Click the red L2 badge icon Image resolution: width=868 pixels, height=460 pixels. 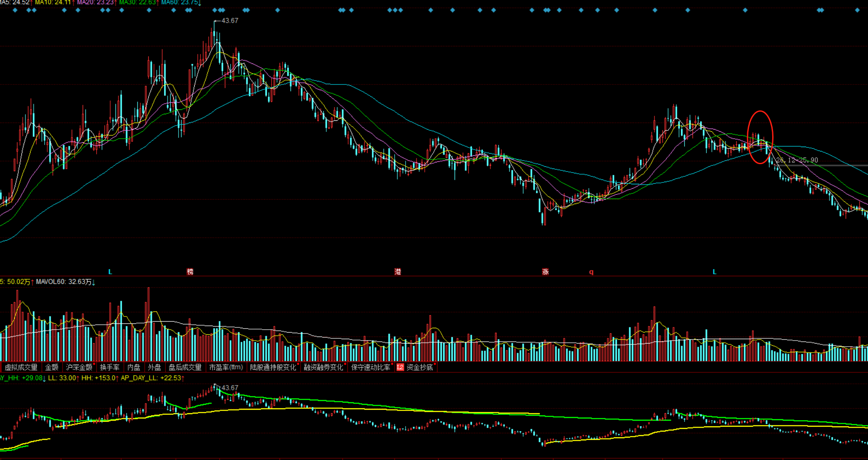tap(400, 367)
